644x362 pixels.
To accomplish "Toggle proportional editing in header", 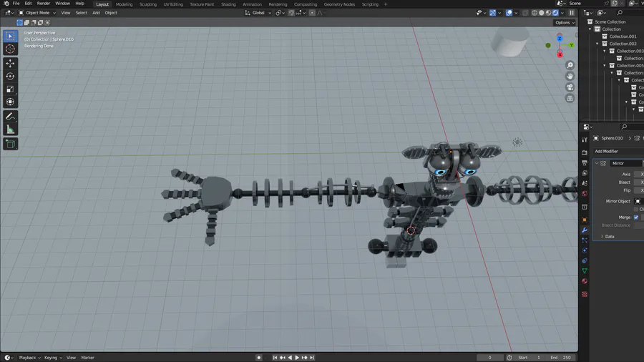I will tap(312, 13).
